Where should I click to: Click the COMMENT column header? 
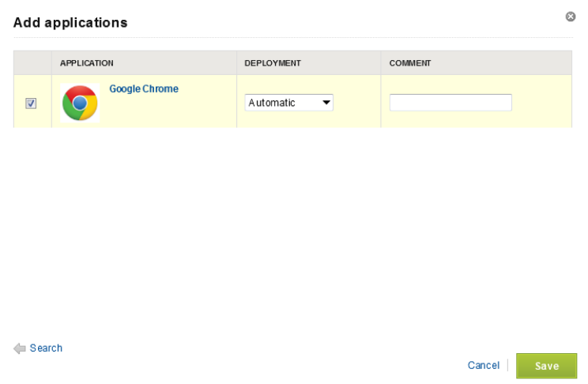[x=410, y=63]
